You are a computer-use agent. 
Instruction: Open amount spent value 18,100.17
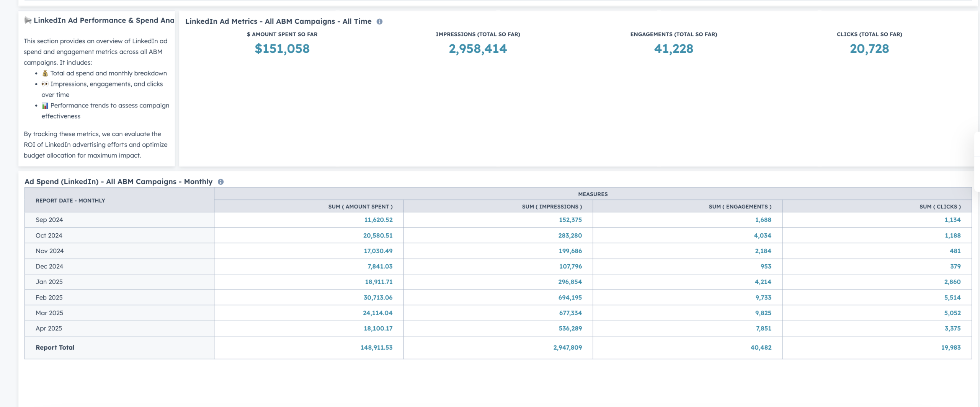[378, 328]
